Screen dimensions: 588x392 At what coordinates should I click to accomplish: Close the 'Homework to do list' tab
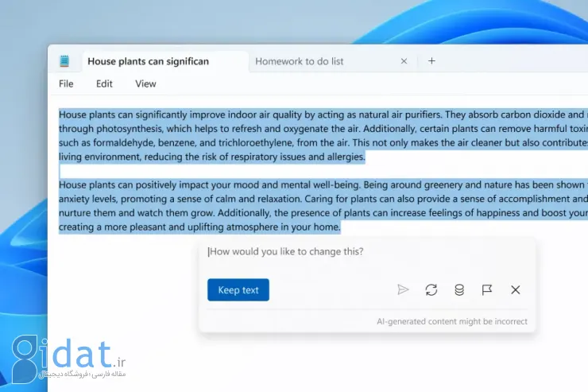(404, 61)
